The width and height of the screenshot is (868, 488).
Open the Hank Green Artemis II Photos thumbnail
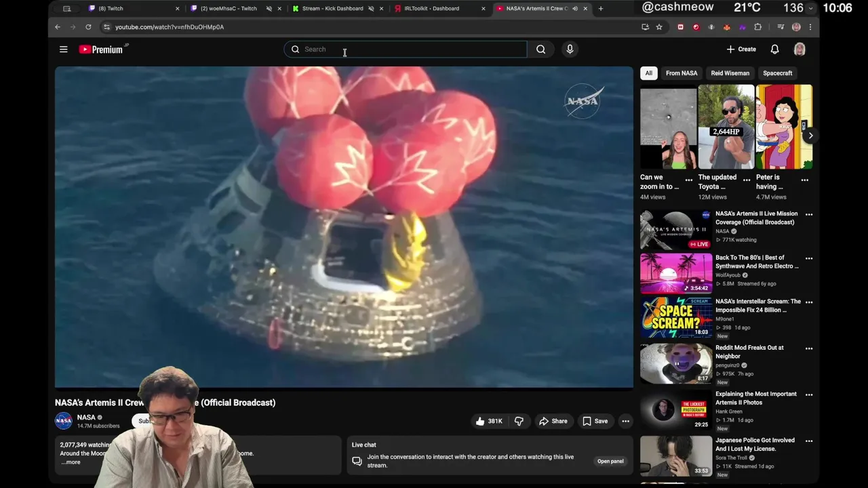pyautogui.click(x=676, y=409)
